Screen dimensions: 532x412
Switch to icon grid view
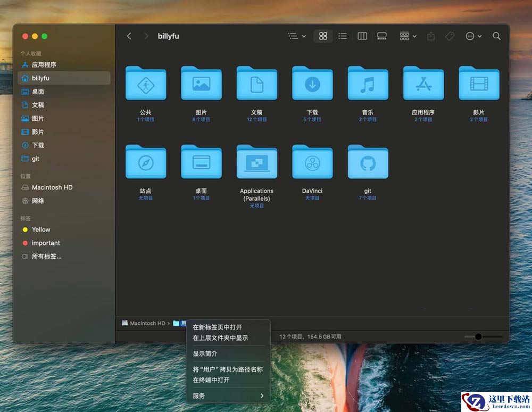323,36
